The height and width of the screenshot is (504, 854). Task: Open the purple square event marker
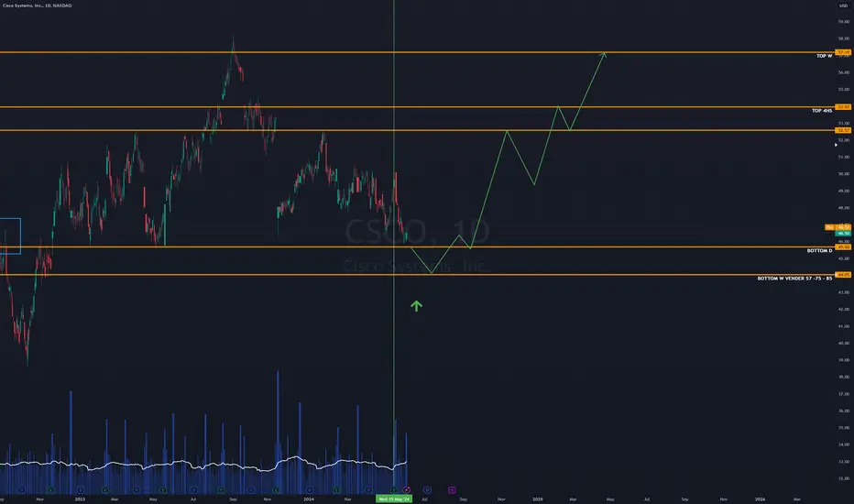452,490
